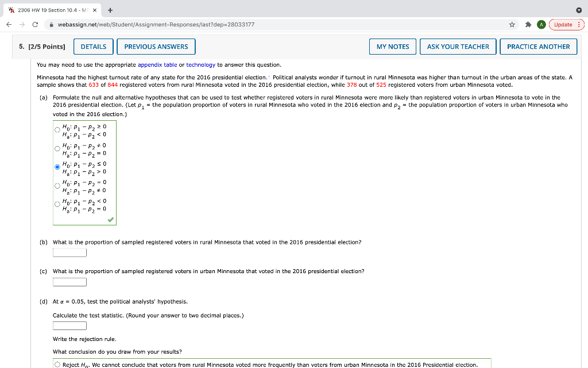This screenshot has height=368, width=588.
Task: Select H0: p1 − p2 ≠ 0 option
Action: pos(57,149)
